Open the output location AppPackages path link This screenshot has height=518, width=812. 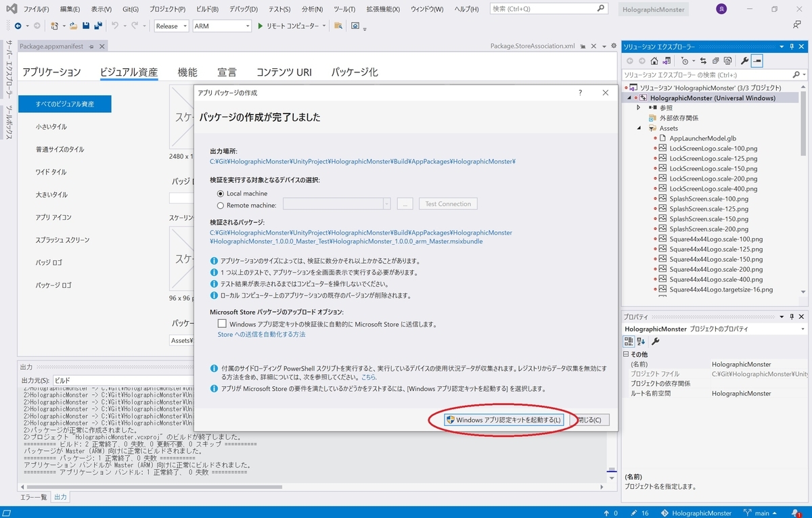click(x=363, y=162)
